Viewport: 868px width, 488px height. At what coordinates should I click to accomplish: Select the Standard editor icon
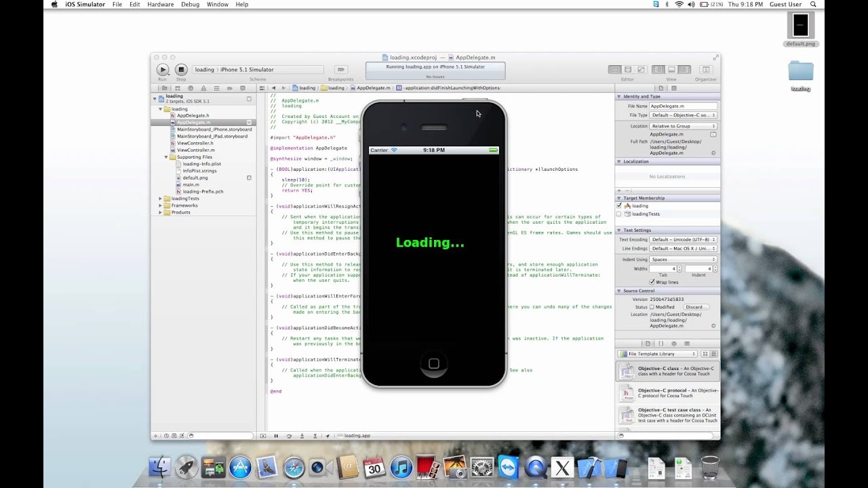coord(614,70)
